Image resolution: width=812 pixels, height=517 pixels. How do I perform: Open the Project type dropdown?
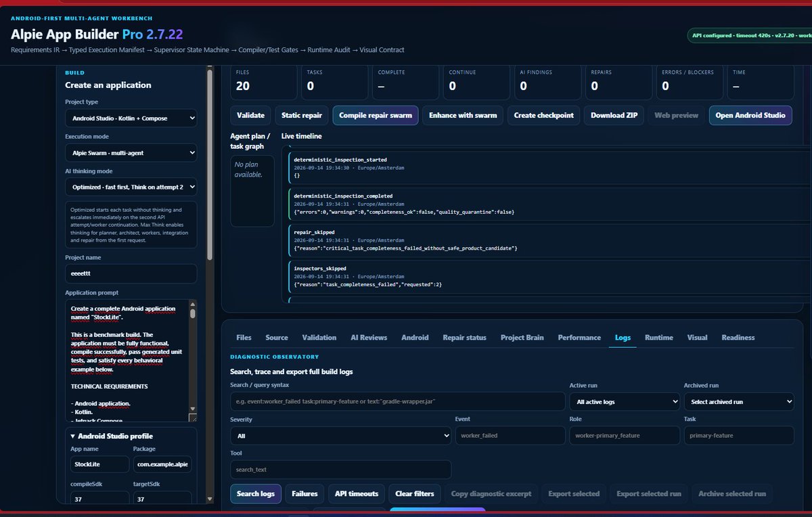click(x=131, y=118)
